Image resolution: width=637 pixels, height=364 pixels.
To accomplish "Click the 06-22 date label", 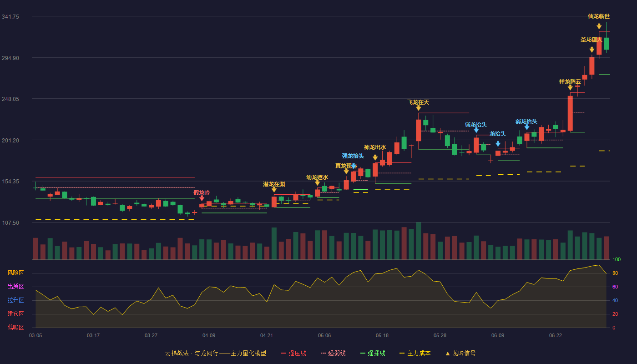I will tap(556, 335).
